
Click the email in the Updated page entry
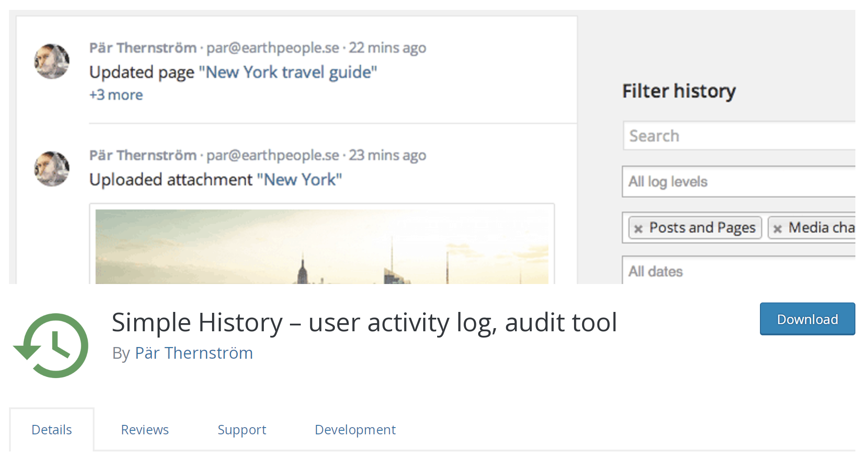(273, 48)
